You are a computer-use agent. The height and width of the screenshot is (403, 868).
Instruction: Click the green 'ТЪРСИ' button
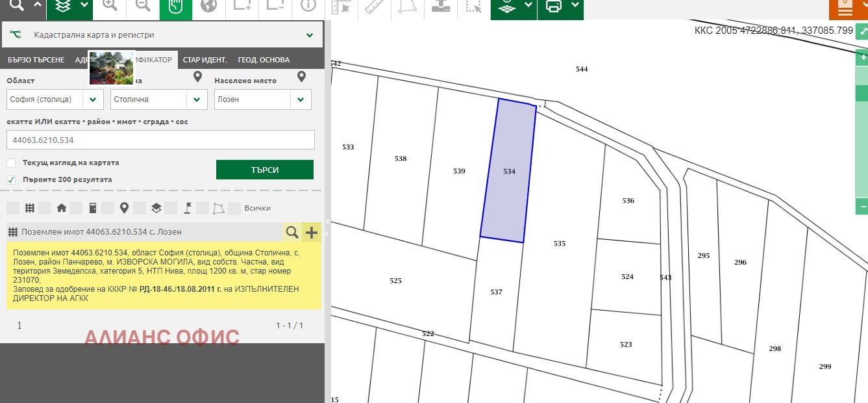(x=264, y=170)
